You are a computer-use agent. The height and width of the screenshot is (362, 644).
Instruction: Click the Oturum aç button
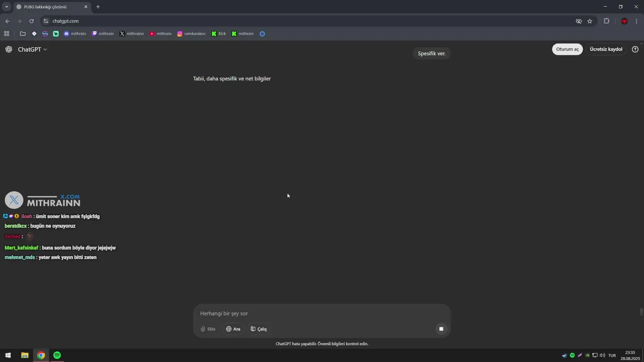coord(568,49)
